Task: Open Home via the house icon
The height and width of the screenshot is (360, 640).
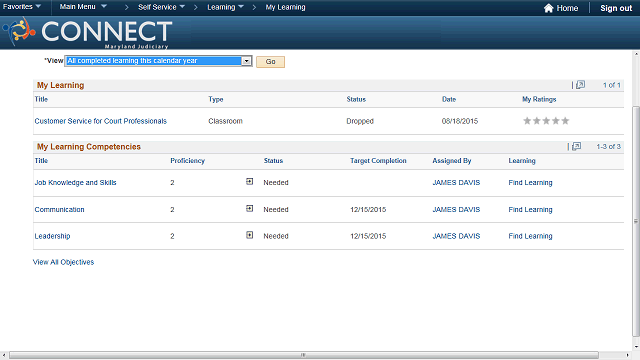Action: tap(548, 8)
